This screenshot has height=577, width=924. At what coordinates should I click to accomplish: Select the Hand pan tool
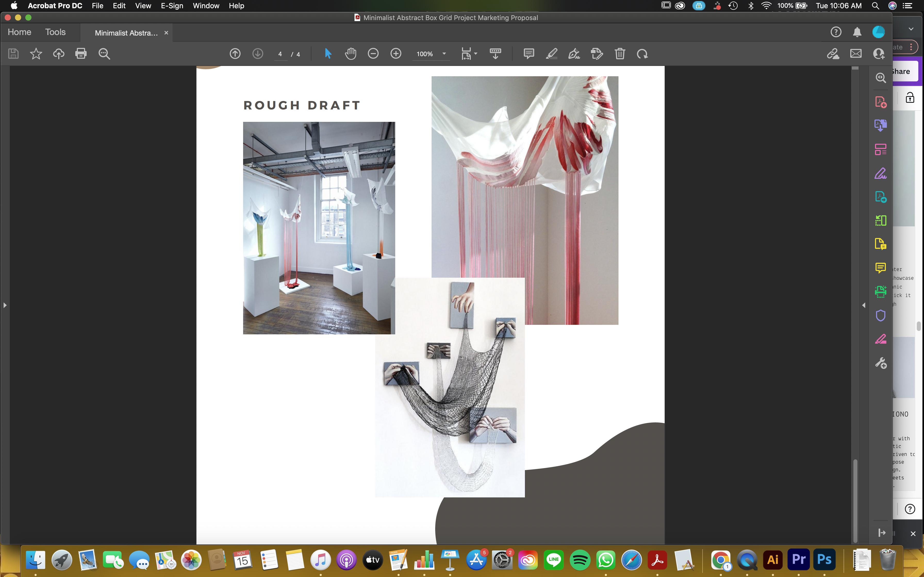[x=351, y=54]
